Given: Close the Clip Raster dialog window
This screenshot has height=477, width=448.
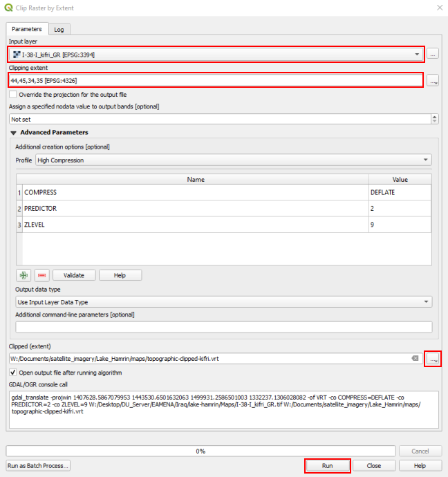Looking at the screenshot, I should pyautogui.click(x=438, y=8).
